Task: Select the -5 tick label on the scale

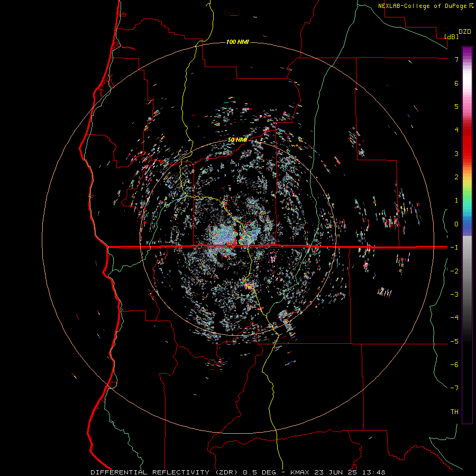Action: pyautogui.click(x=454, y=342)
